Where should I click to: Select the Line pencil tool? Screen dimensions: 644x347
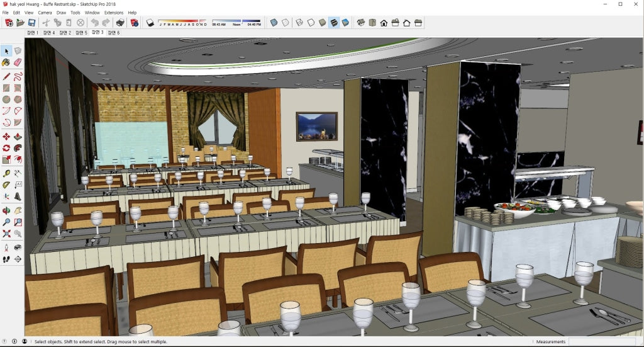pyautogui.click(x=6, y=76)
